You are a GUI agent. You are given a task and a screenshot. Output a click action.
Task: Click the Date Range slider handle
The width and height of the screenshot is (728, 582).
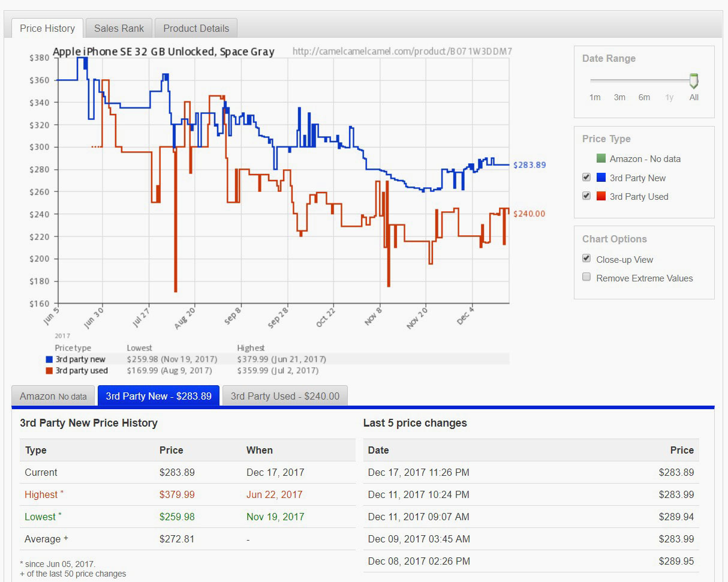(x=694, y=80)
